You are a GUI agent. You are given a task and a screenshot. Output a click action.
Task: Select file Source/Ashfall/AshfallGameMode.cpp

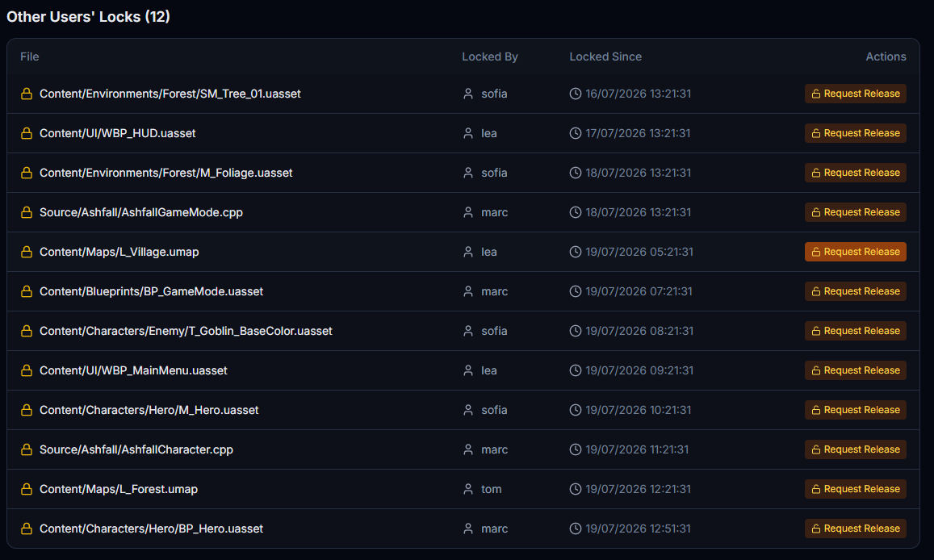(x=141, y=212)
